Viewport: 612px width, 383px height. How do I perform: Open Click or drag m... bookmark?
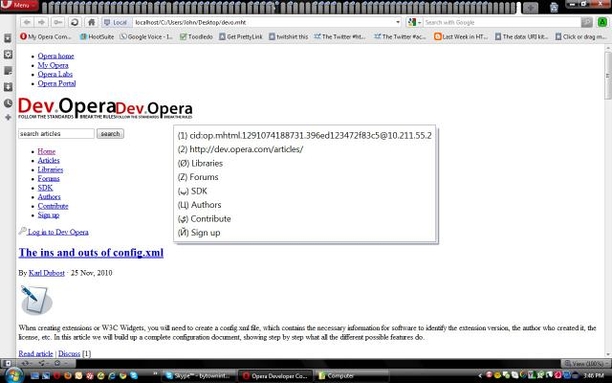[581, 37]
